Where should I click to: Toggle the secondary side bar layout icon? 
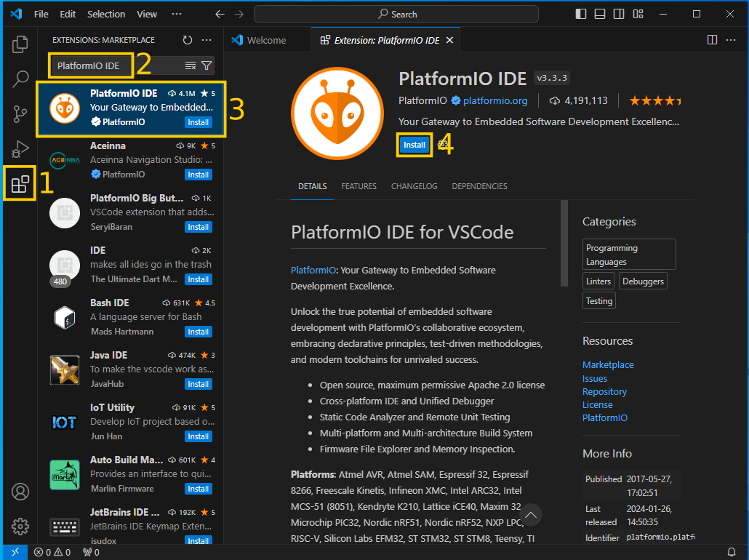[619, 14]
